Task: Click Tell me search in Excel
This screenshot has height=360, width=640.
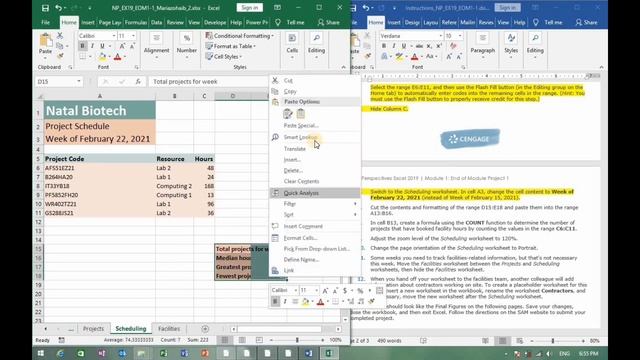Action: click(x=290, y=22)
